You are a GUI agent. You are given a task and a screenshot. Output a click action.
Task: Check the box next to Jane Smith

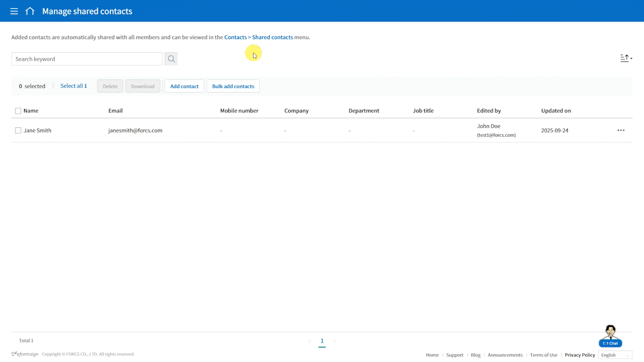coord(18,130)
